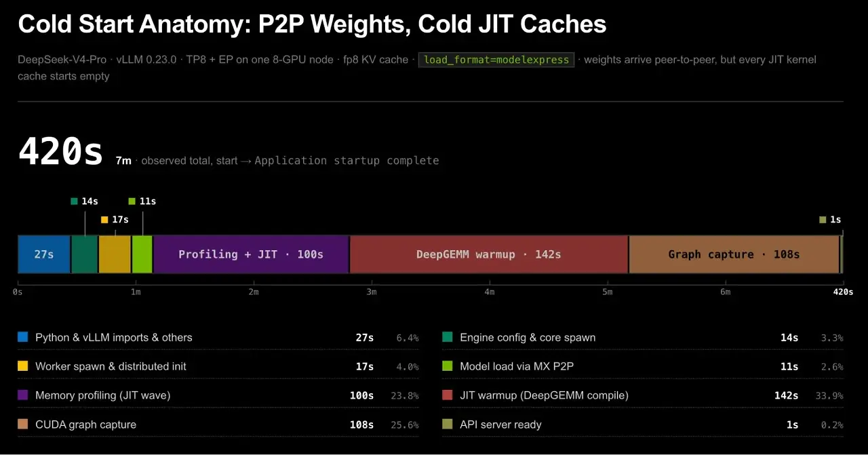Viewport: 868px width, 455px height.
Task: Select the DeepGEMM warmup 142s bar segment
Action: (489, 254)
